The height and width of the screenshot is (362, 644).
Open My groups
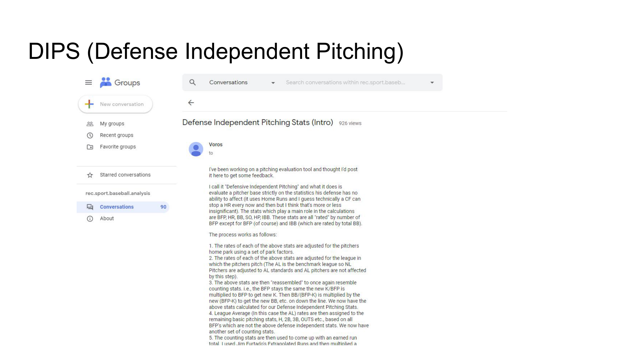point(112,124)
